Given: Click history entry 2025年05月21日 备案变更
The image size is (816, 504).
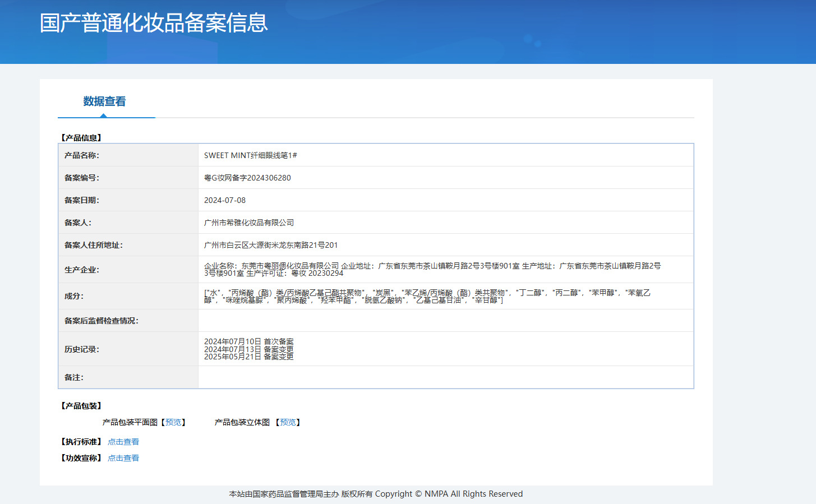Looking at the screenshot, I should tap(249, 357).
